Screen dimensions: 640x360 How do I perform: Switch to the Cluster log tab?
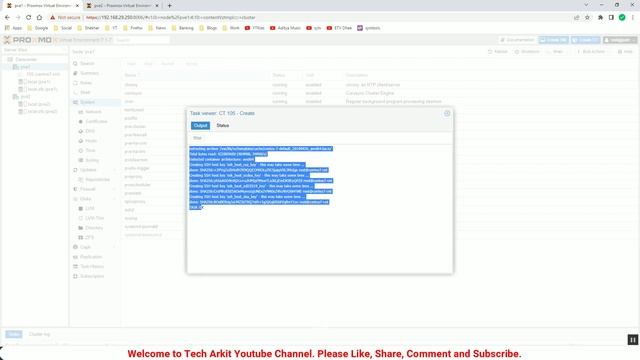click(x=39, y=334)
